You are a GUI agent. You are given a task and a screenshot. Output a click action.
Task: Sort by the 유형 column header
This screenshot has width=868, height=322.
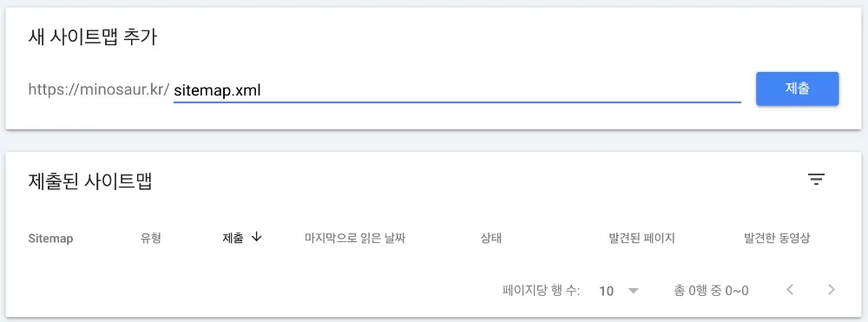tap(151, 239)
